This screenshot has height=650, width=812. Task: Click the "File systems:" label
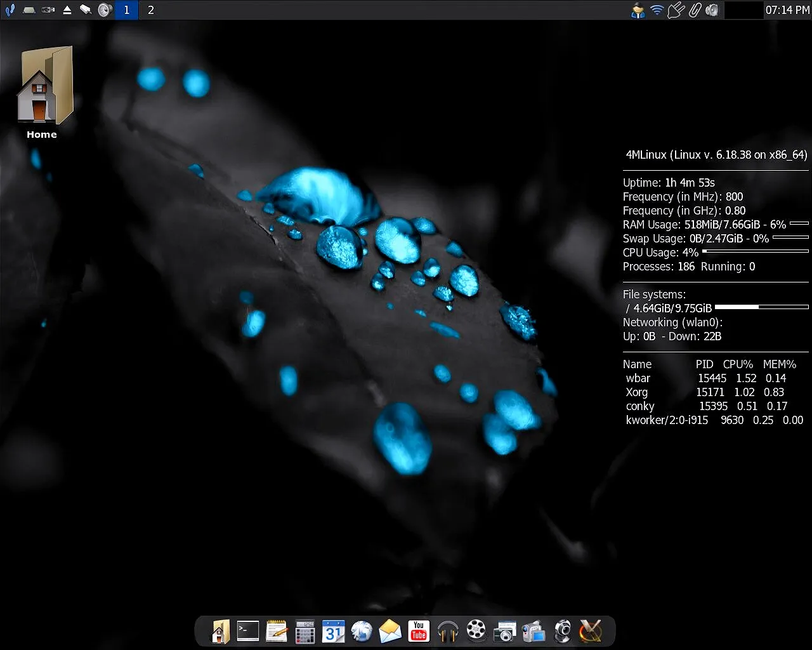point(654,295)
